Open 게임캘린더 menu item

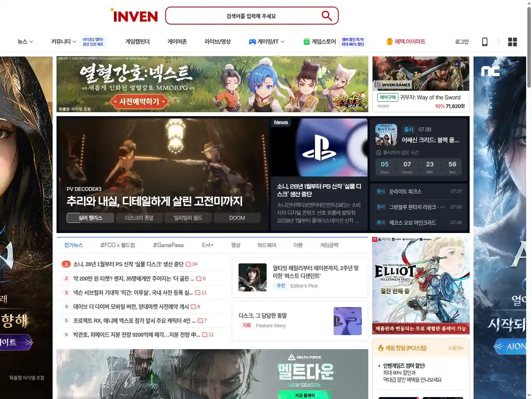coord(137,42)
